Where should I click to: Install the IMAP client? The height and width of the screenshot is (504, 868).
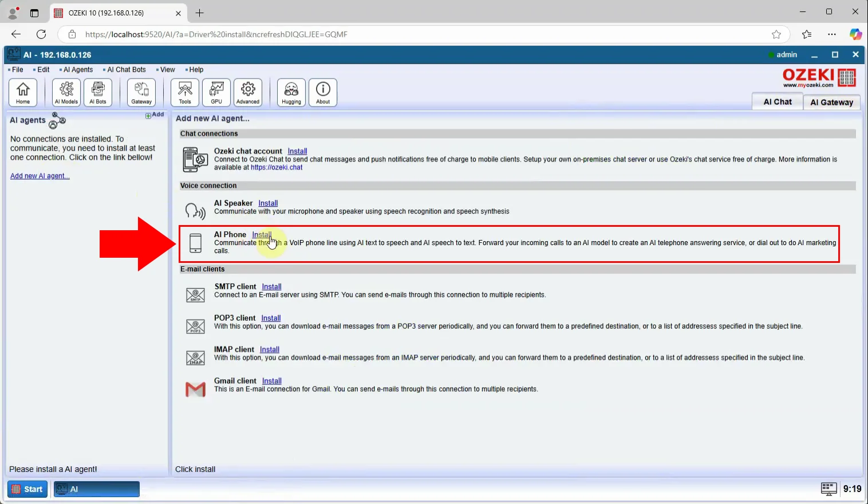click(269, 350)
